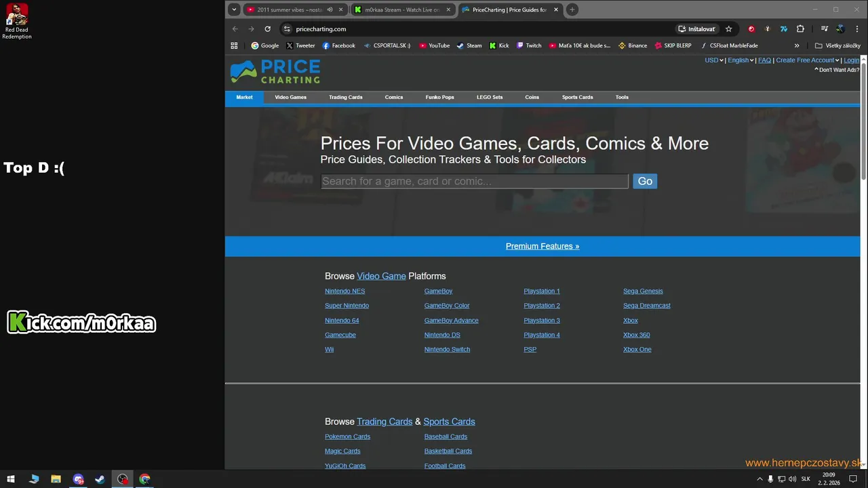This screenshot has width=868, height=488.
Task: Open CSPORTAL.SK bookmark
Action: pos(387,45)
